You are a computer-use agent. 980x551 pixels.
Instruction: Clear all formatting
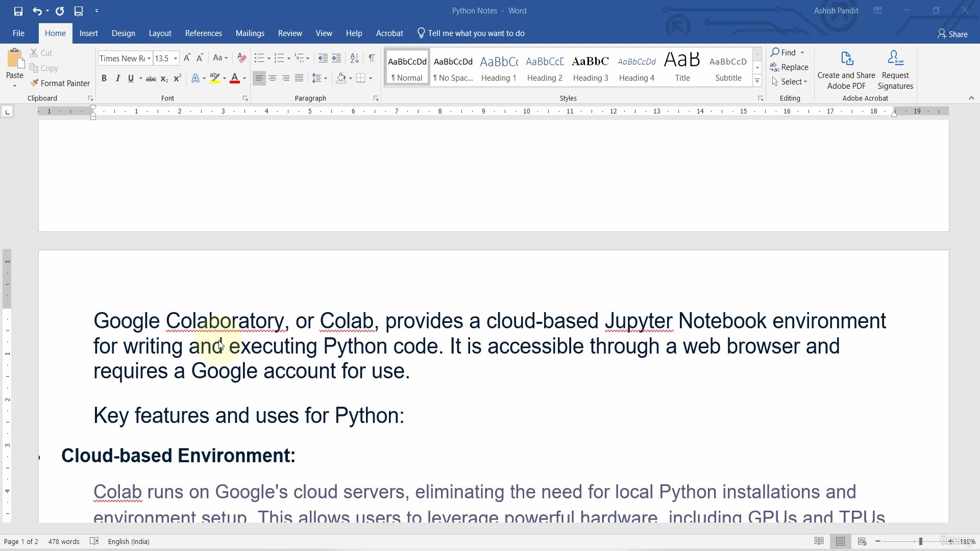coord(242,58)
